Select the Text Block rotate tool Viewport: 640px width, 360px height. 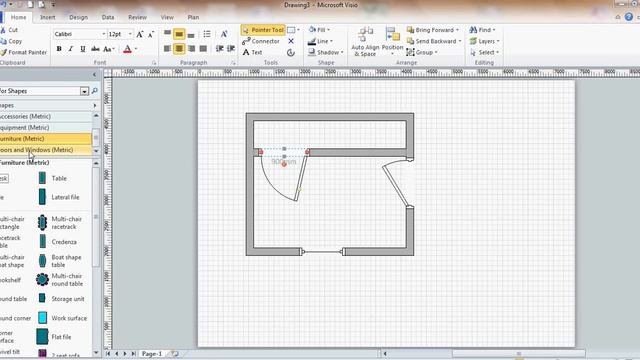tap(291, 52)
